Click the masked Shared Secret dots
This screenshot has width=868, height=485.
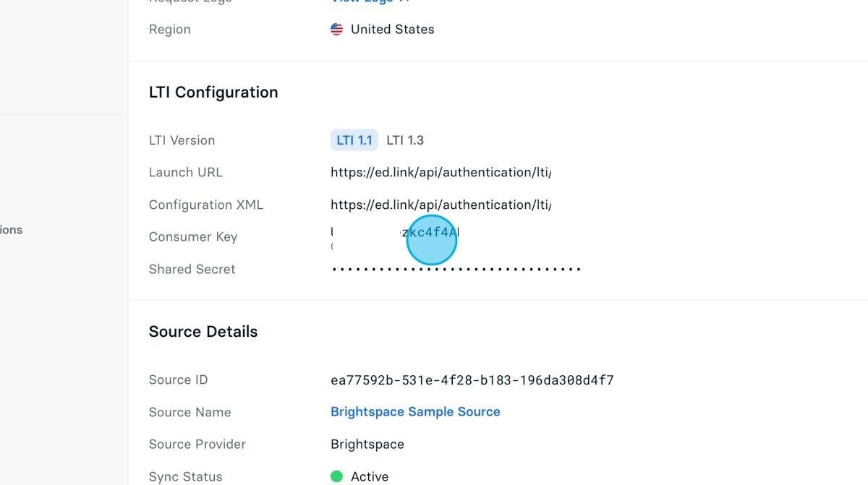(x=456, y=270)
